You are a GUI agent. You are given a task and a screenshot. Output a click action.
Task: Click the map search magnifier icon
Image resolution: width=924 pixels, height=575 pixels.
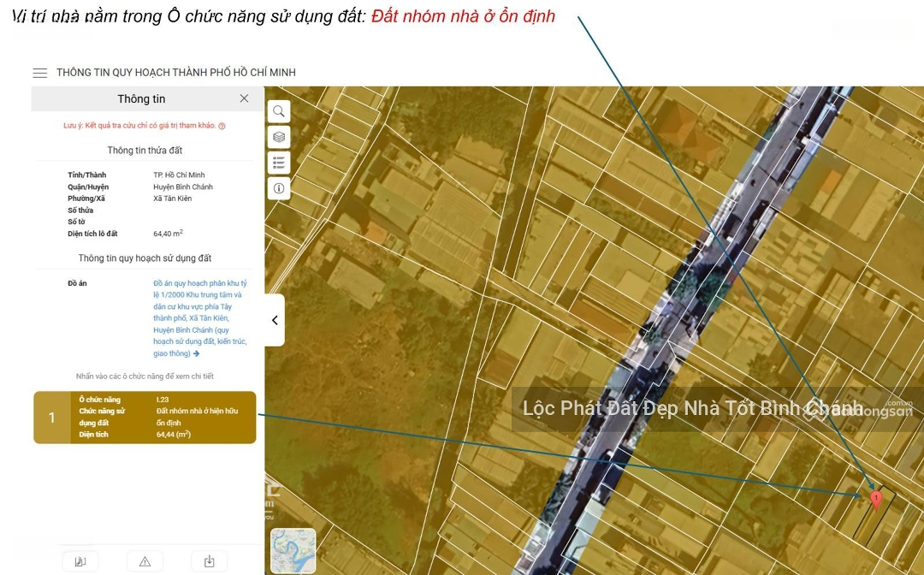coord(279,111)
